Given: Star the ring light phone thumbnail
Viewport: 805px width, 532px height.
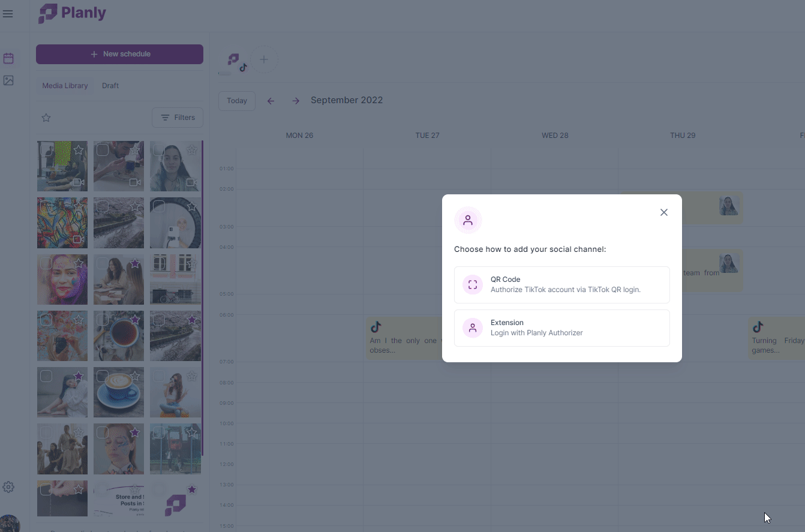Looking at the screenshot, I should (x=192, y=207).
